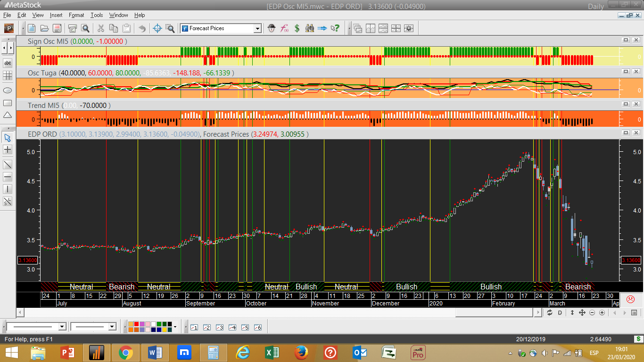
Task: Click the red sad face expert indicator
Action: 630,299
